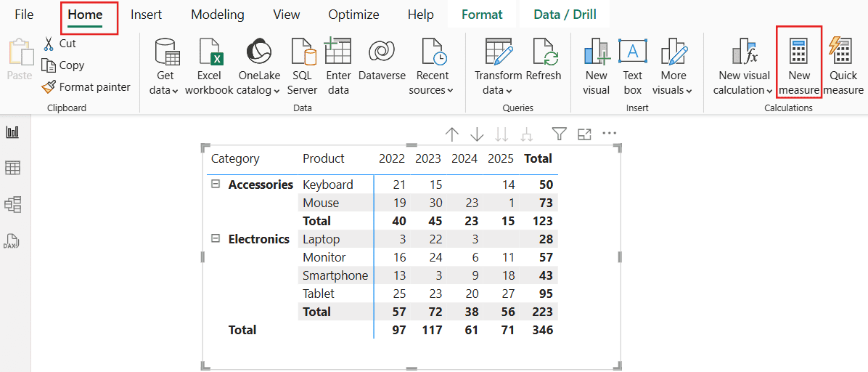Create a New measure
Screen dimensions: 868x372
pos(799,67)
